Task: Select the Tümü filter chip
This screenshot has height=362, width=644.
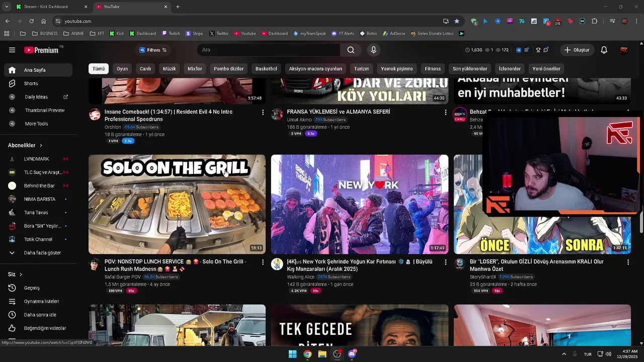Action: point(99,69)
